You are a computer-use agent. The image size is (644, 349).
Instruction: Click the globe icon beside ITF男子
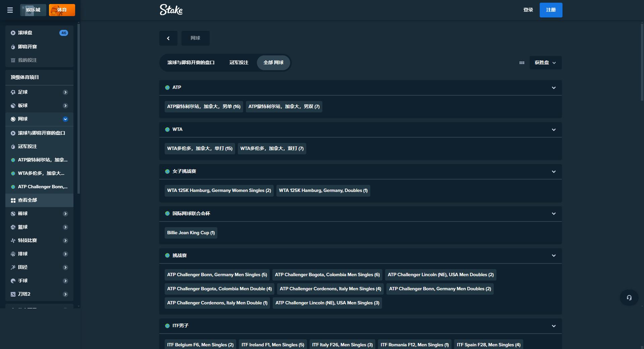click(x=167, y=326)
